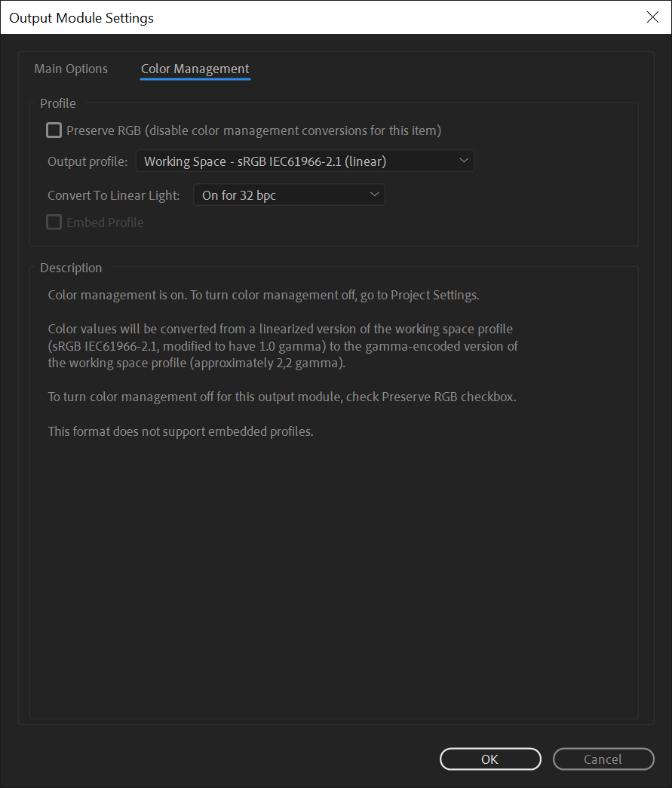
Task: Switch to the Main Options tab
Action: pos(71,69)
